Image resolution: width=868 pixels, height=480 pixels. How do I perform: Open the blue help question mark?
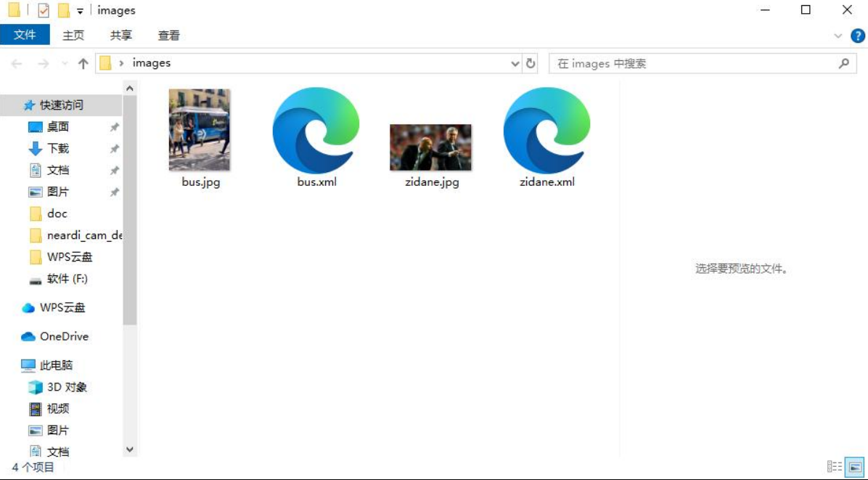point(858,36)
